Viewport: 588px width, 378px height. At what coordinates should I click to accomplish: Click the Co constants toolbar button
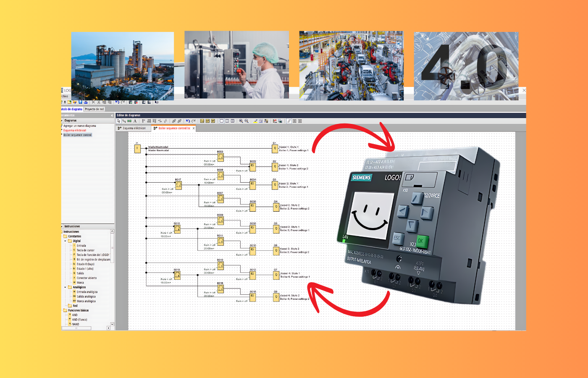202,121
